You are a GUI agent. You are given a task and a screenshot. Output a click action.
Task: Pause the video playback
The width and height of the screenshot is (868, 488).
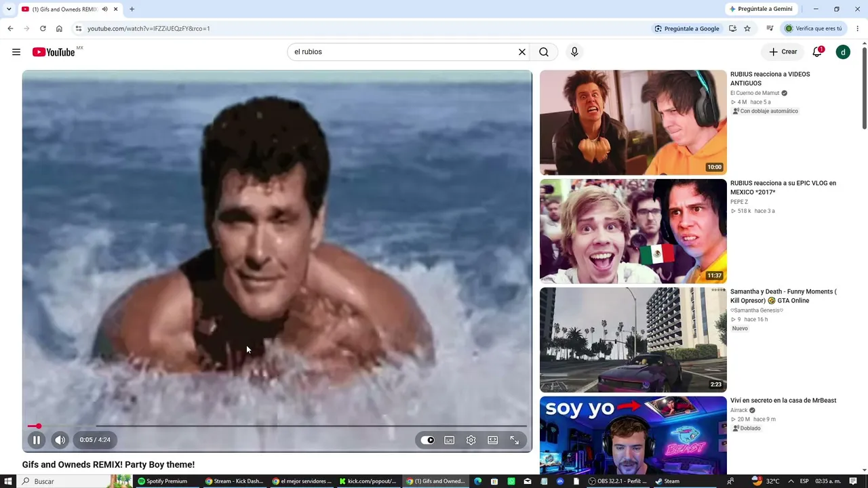pyautogui.click(x=37, y=440)
